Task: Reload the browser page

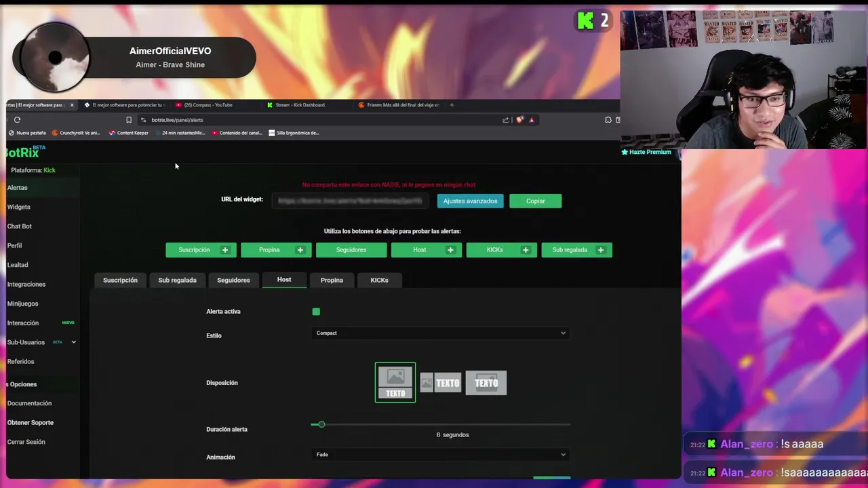Action: [x=17, y=120]
